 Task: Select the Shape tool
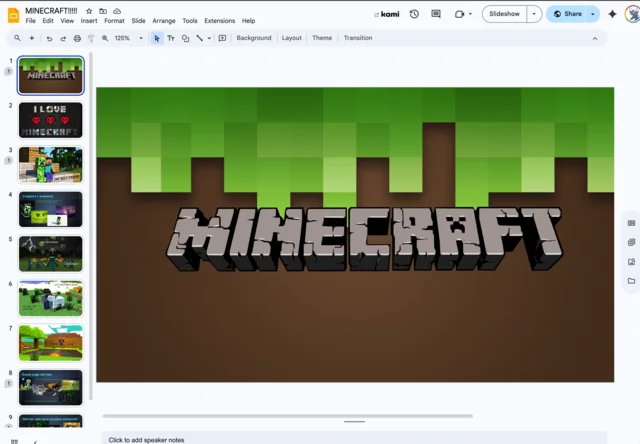[x=185, y=38]
